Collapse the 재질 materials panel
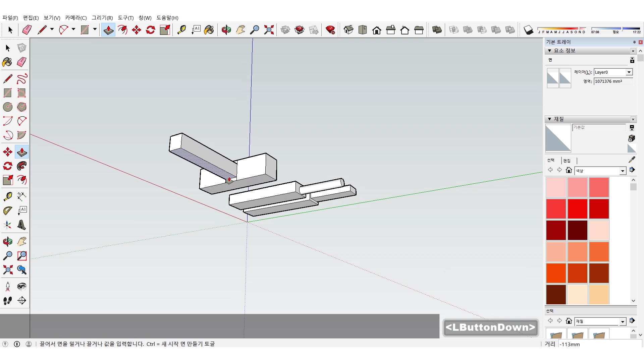Screen dimensions: 644x362 549,119
